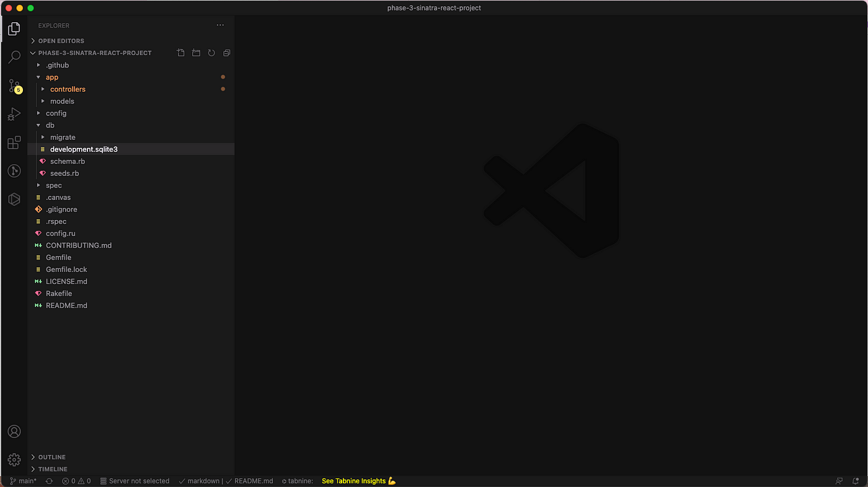This screenshot has height=487, width=868.
Task: Open the Search view in activity bar
Action: pos(14,57)
